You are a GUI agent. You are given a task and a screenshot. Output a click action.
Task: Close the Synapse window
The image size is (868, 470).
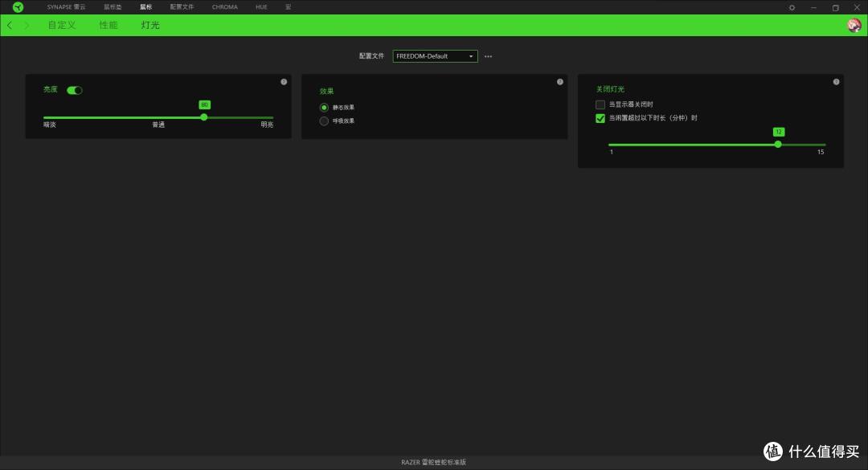[x=857, y=8]
